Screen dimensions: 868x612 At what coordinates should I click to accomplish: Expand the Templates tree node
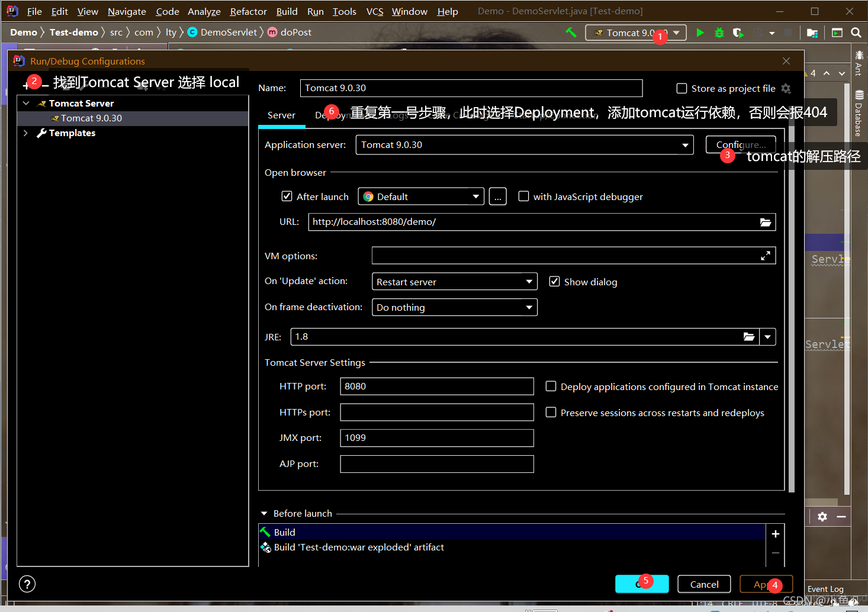coord(25,133)
